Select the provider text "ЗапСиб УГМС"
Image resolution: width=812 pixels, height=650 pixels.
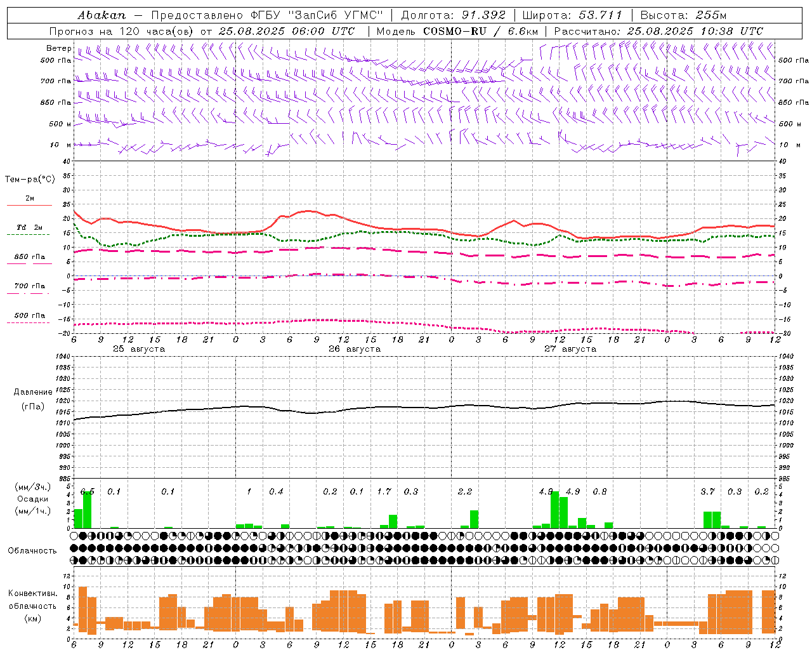click(x=335, y=15)
